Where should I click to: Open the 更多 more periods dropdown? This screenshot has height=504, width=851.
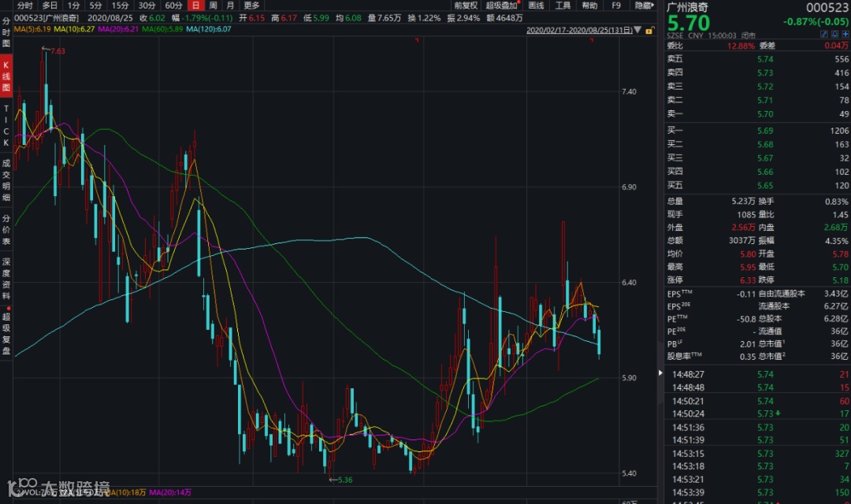click(x=252, y=5)
